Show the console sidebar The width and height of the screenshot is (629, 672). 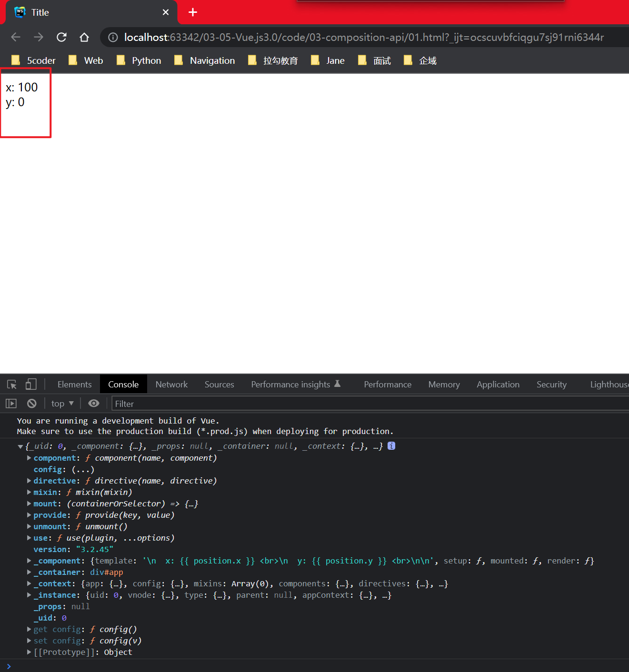pos(11,404)
